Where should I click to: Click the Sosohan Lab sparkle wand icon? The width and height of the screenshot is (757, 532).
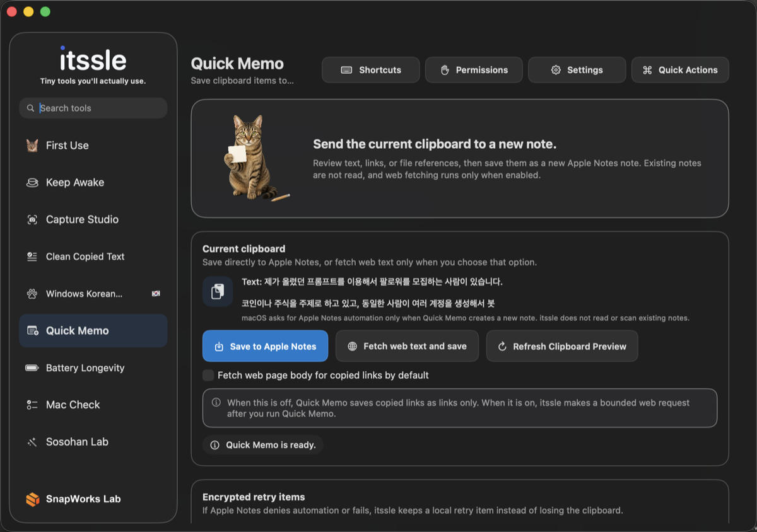pyautogui.click(x=32, y=442)
